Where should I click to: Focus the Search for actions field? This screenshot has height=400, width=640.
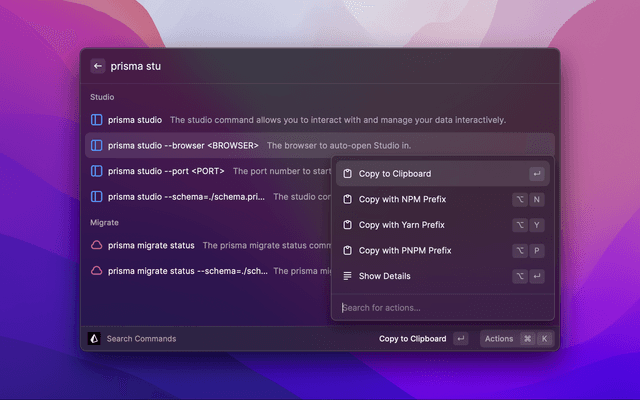click(440, 307)
